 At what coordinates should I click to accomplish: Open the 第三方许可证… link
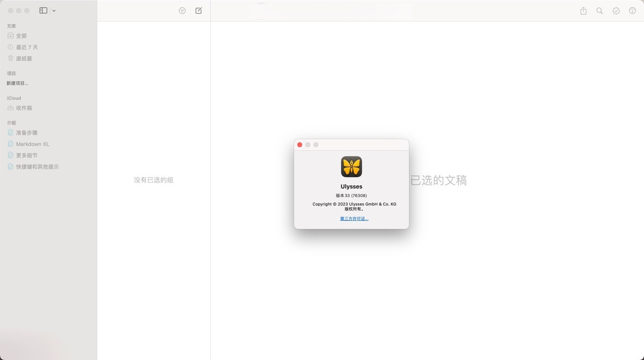[x=354, y=219]
